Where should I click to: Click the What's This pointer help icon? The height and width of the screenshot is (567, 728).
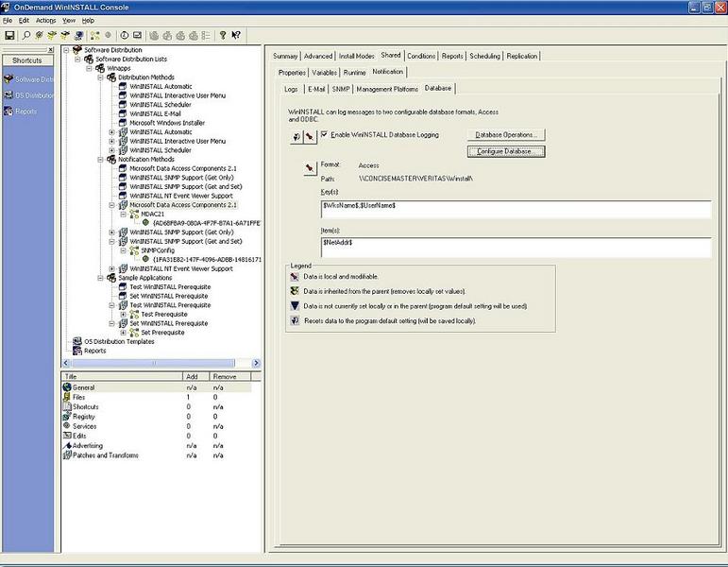[236, 35]
